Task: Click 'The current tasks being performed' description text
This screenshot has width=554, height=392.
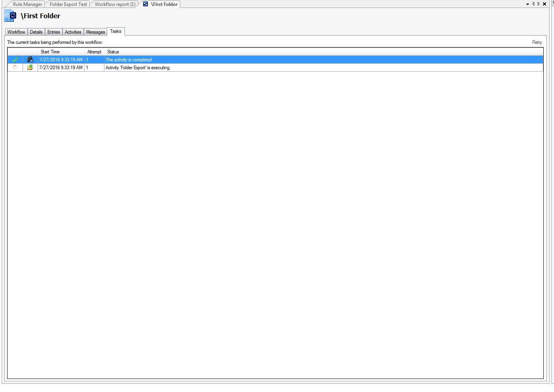Action: 55,42
